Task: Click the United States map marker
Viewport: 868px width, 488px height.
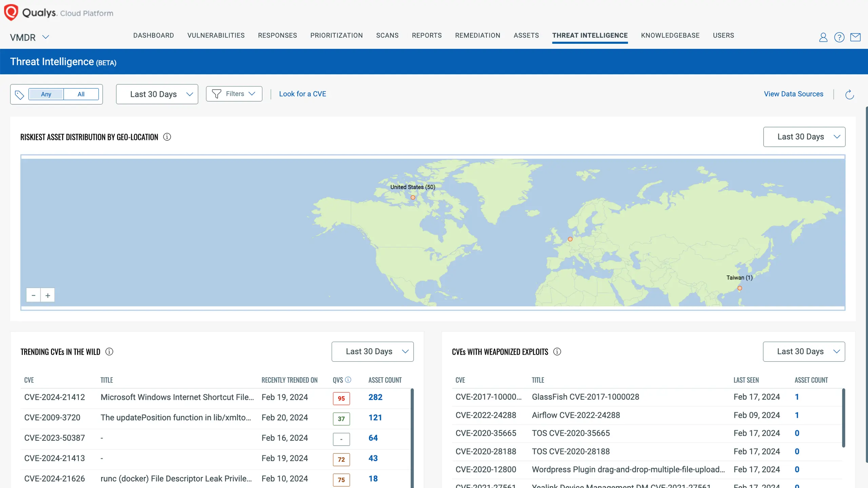Action: [413, 198]
